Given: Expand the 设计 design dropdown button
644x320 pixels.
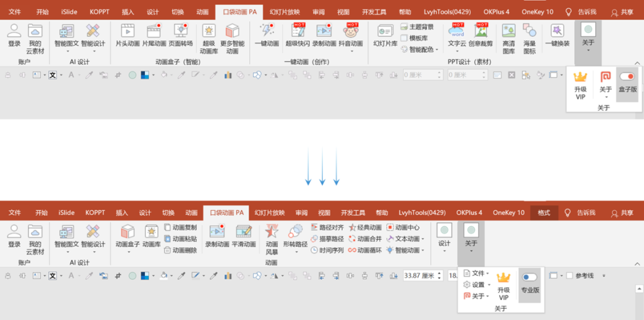Looking at the screenshot, I should tap(444, 238).
